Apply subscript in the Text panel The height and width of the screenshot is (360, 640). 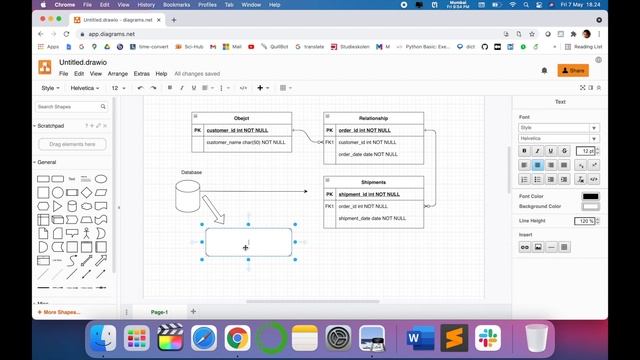point(581,165)
